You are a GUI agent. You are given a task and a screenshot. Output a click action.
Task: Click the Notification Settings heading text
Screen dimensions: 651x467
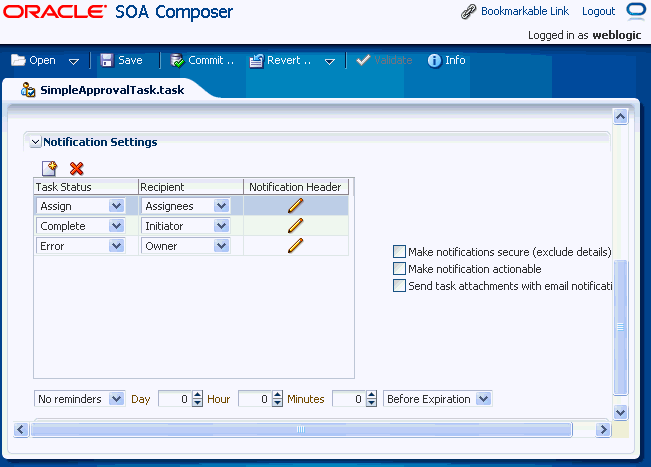(x=100, y=142)
